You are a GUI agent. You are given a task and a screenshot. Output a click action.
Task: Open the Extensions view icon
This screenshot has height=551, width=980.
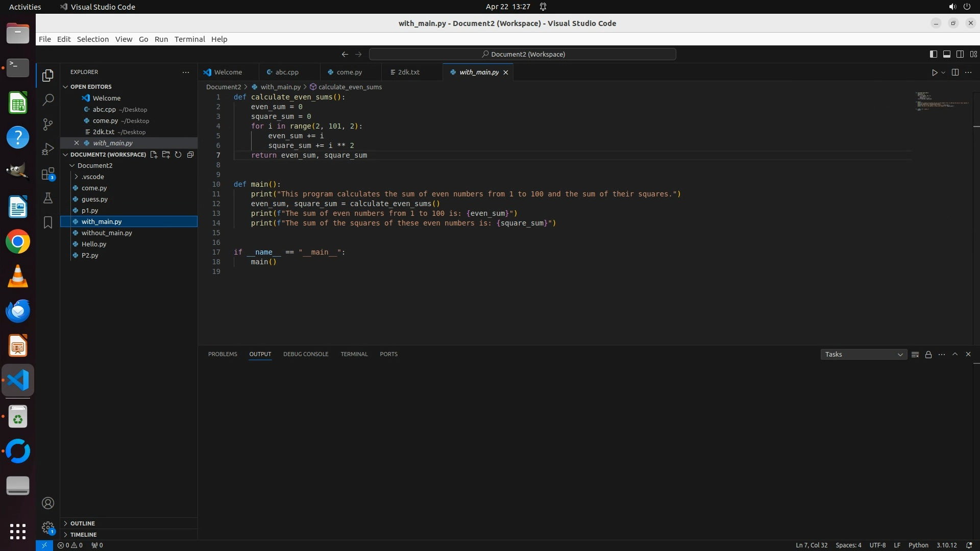pos(48,174)
